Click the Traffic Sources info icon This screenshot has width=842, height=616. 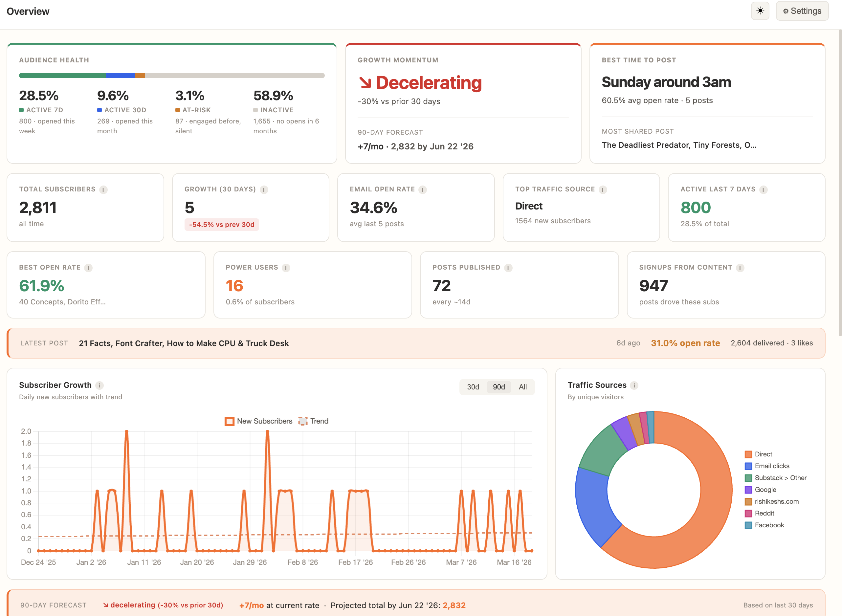tap(634, 385)
